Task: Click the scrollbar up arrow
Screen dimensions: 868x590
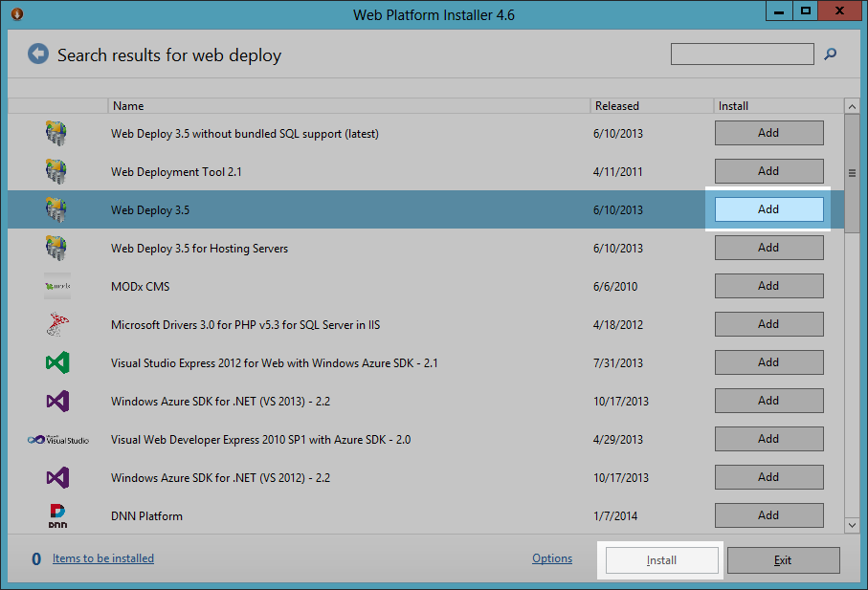Action: coord(852,106)
